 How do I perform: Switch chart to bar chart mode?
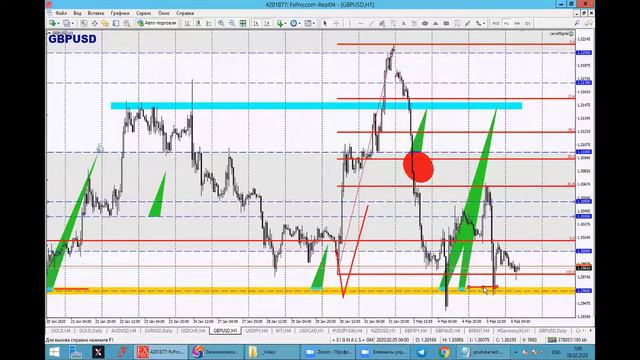click(x=187, y=23)
